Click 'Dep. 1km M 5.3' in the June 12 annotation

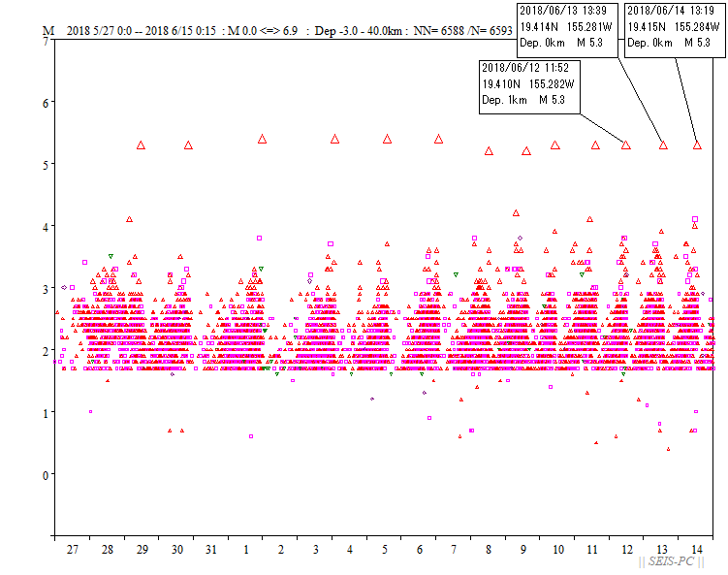(x=523, y=100)
